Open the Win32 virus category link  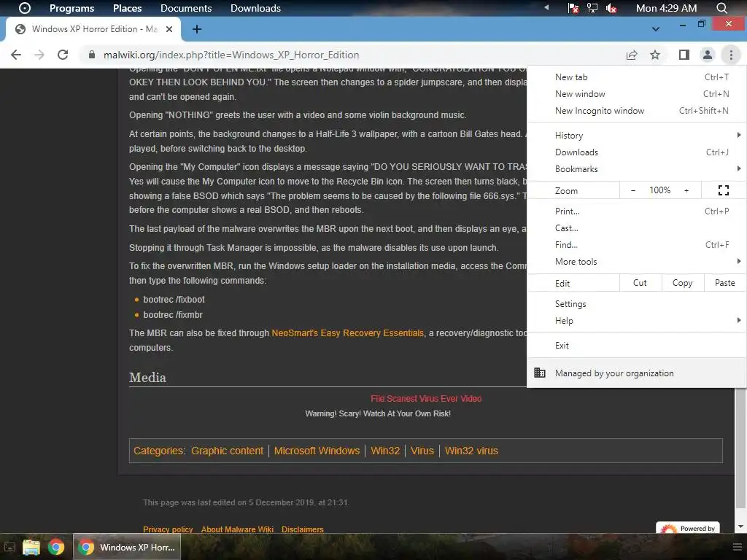click(x=471, y=451)
